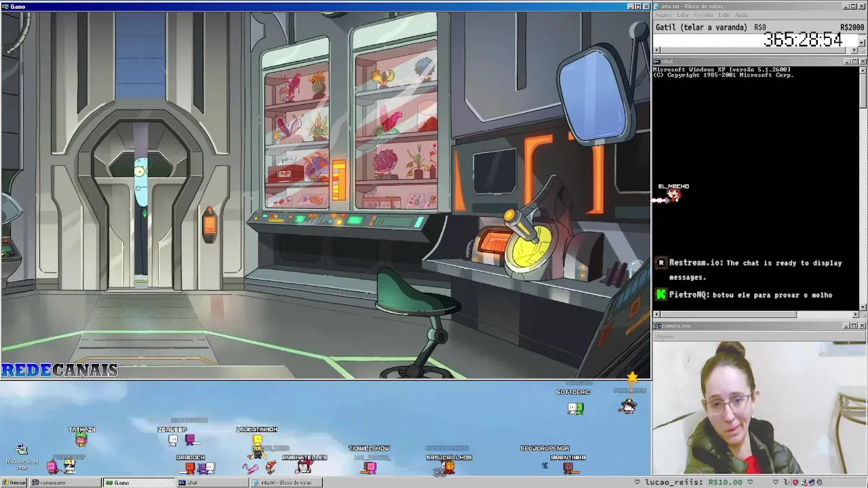Click the green K icon beside PietroMQ
This screenshot has width=868, height=488.
click(x=661, y=295)
